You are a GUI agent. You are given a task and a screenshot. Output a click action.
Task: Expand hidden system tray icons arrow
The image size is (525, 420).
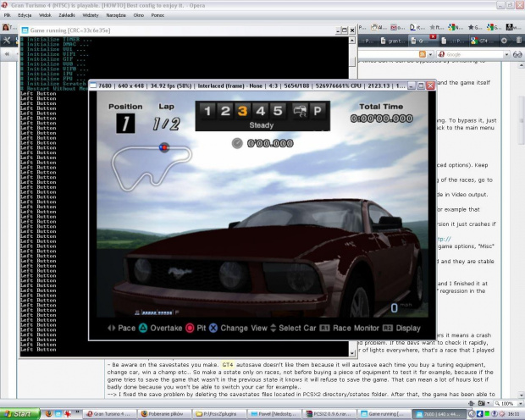coord(472,414)
